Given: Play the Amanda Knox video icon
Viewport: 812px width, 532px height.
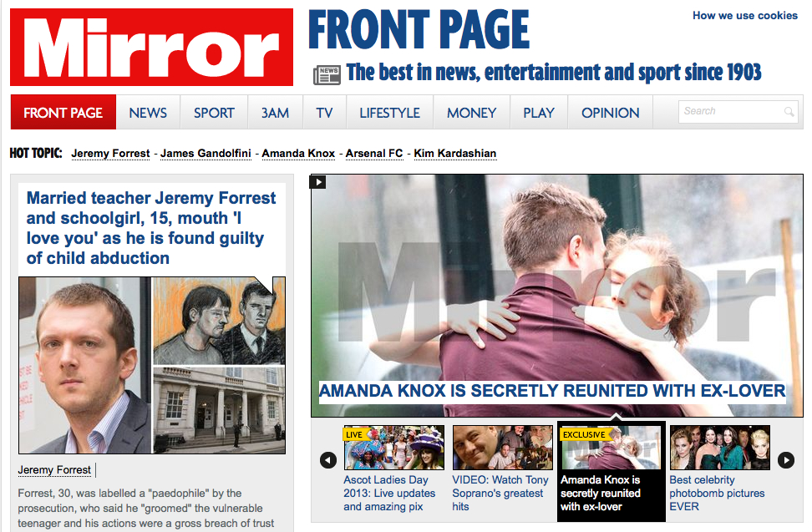Looking at the screenshot, I should [317, 182].
